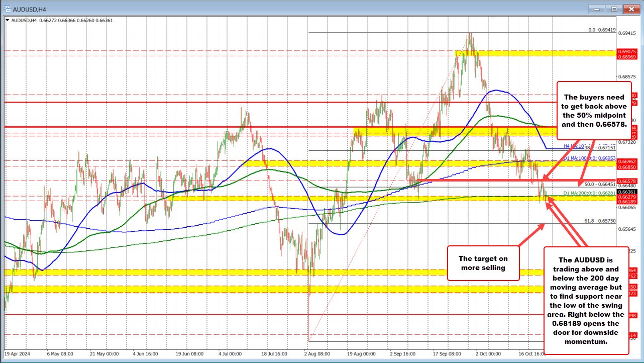Restore the chart window with the maximize icon

click(x=613, y=9)
